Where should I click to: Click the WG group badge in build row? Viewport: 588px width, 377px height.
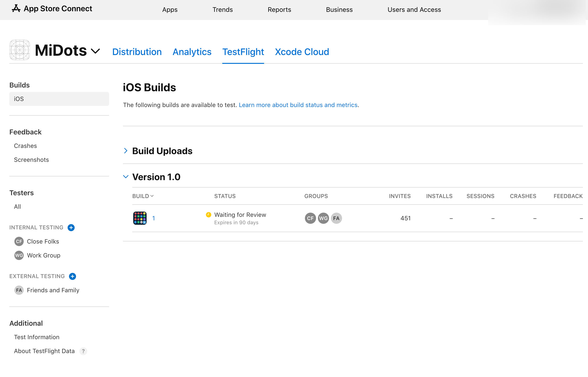click(323, 218)
